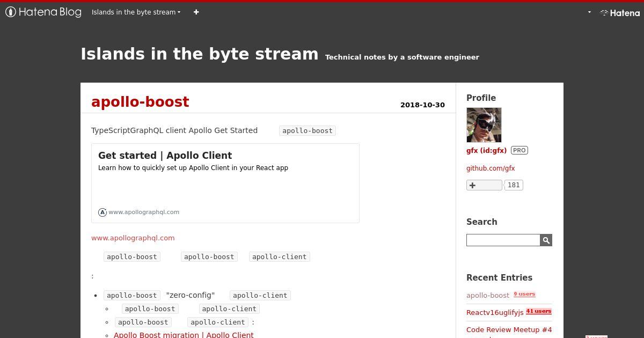Click the 9 users bookmark badge
644x338 pixels.
(x=524, y=294)
